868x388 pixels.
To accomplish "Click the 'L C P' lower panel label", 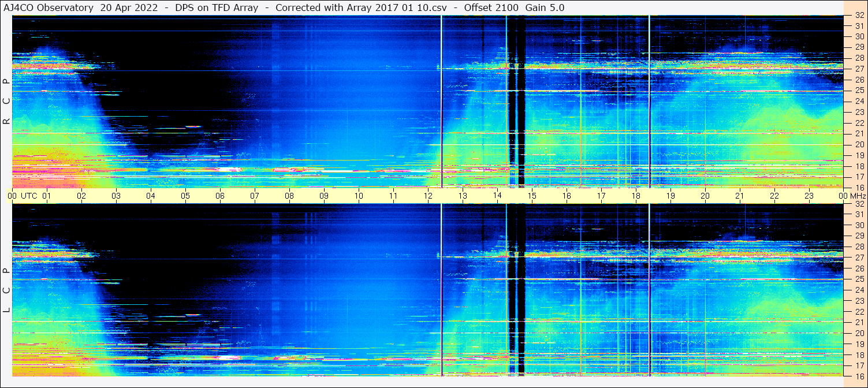I will (6, 290).
